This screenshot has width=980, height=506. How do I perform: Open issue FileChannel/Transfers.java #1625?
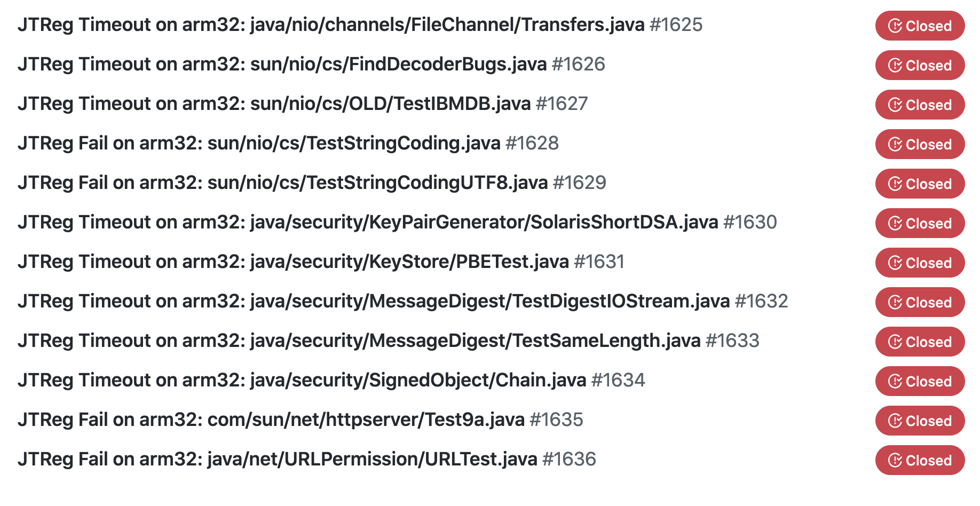coord(360,25)
